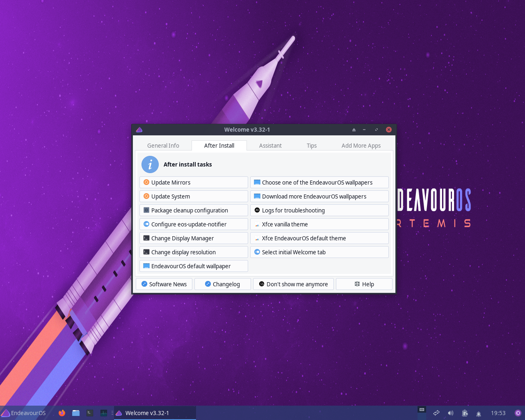
Task: Open Package cleanup configuration
Action: [x=194, y=210]
